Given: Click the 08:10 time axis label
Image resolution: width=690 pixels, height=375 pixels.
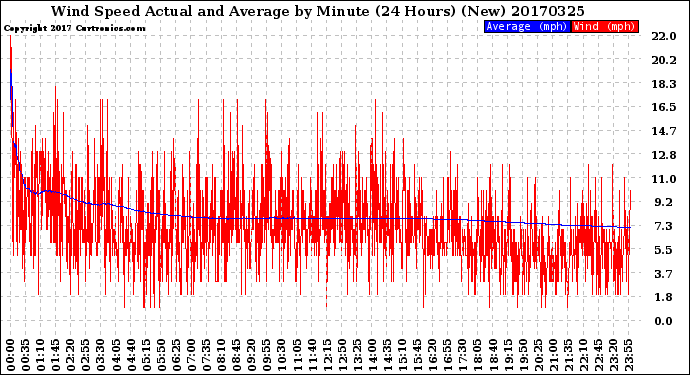Looking at the screenshot, I should pyautogui.click(x=221, y=355).
